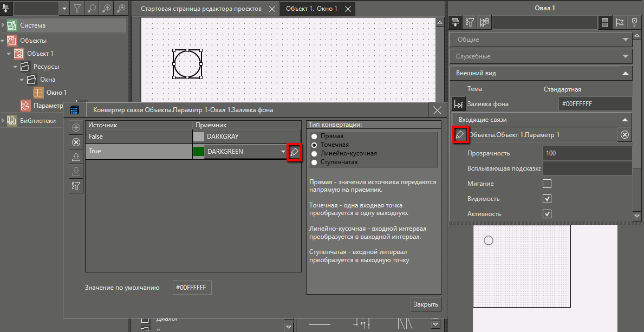The width and height of the screenshot is (644, 332).
Task: Click the pencil edit icon beside DARKGREEN
Action: pyautogui.click(x=294, y=152)
